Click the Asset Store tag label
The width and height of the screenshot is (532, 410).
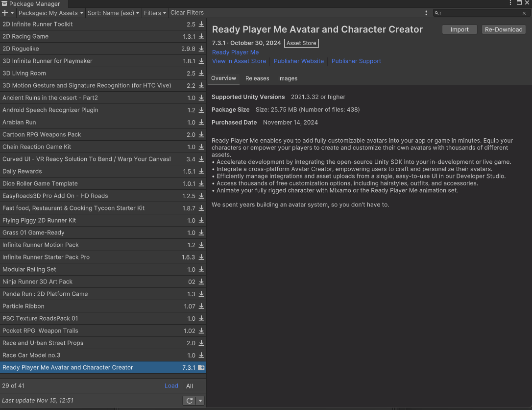[301, 43]
